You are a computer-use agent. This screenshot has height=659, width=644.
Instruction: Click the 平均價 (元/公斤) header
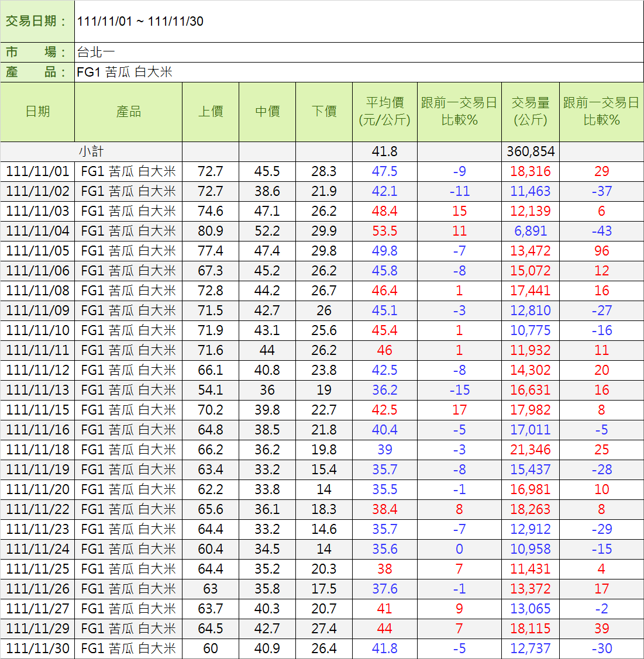click(x=384, y=112)
